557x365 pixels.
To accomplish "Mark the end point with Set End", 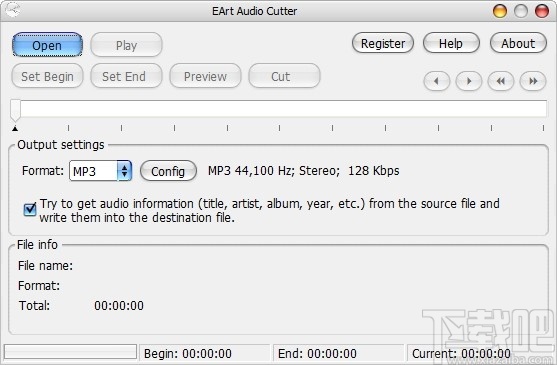I will point(126,76).
